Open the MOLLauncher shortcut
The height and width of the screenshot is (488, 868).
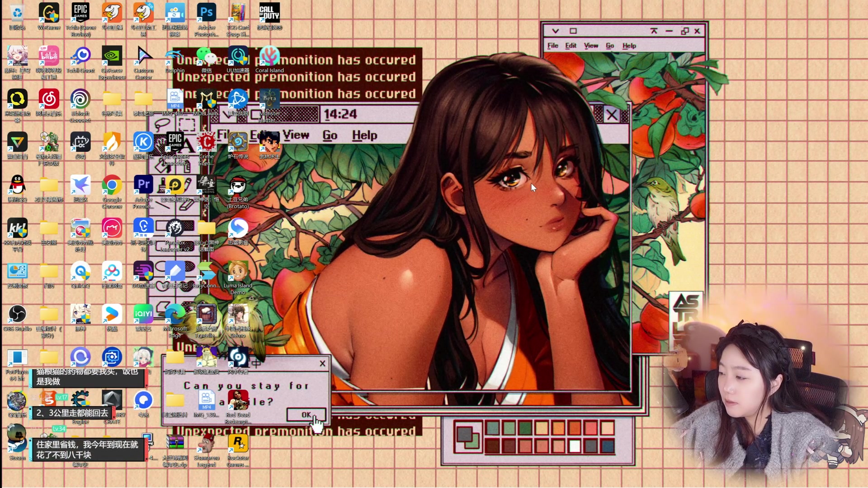207,103
